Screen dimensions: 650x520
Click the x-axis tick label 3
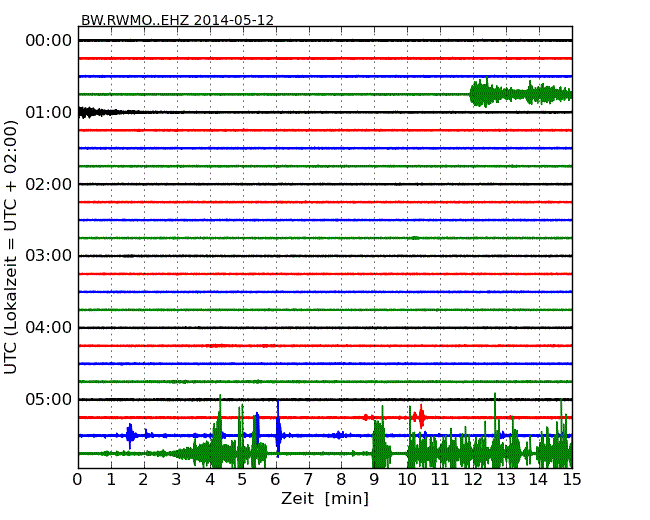coord(177,480)
